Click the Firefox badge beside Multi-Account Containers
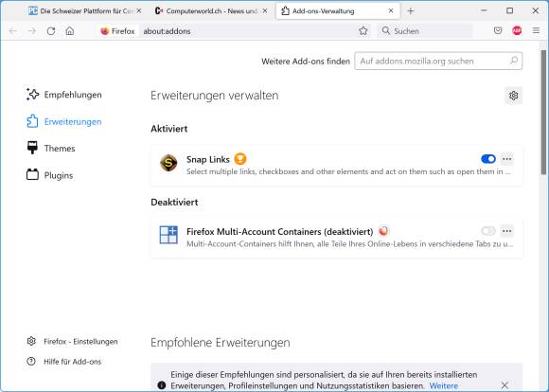 click(383, 231)
